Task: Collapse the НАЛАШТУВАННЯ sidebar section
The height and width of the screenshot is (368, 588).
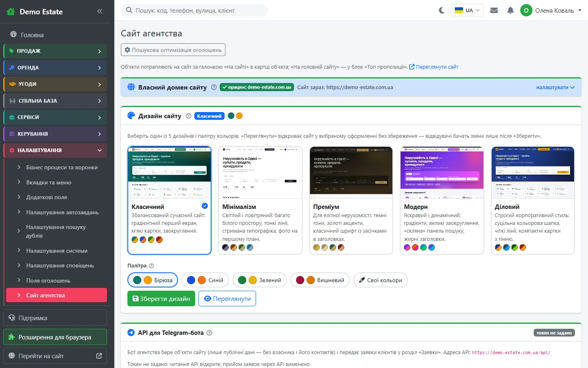Action: coord(55,150)
